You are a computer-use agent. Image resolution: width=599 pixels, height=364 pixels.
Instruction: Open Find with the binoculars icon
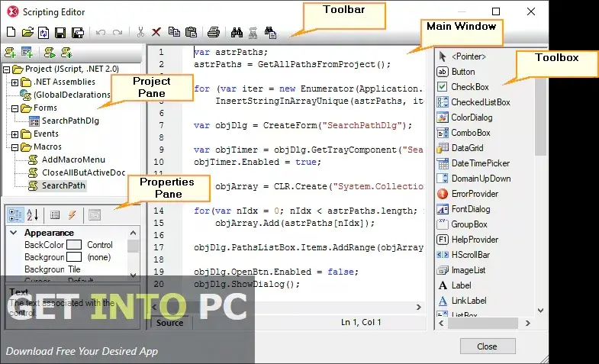pos(236,33)
